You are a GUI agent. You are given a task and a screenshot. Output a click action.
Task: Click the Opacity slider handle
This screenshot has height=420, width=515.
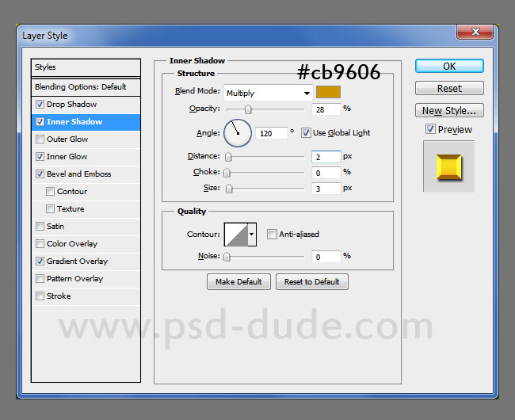point(248,109)
